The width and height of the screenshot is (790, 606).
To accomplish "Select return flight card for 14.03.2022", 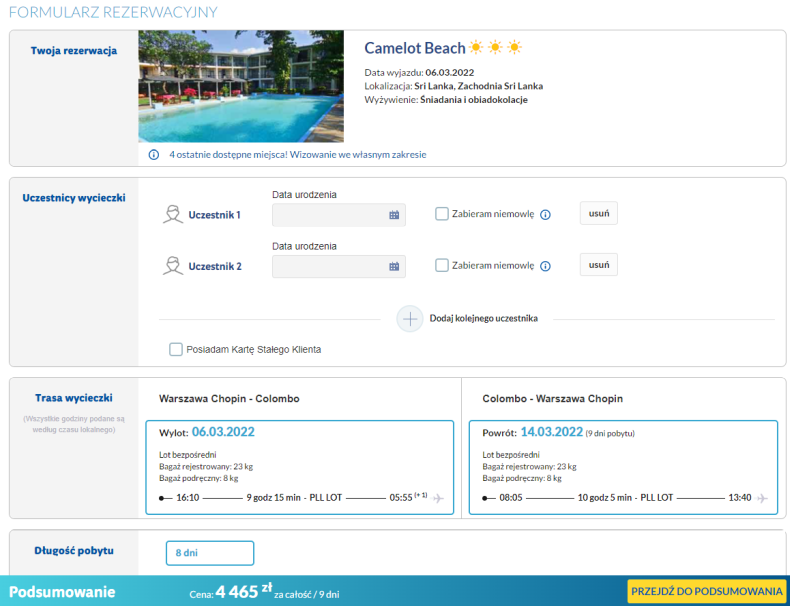I will [622, 467].
